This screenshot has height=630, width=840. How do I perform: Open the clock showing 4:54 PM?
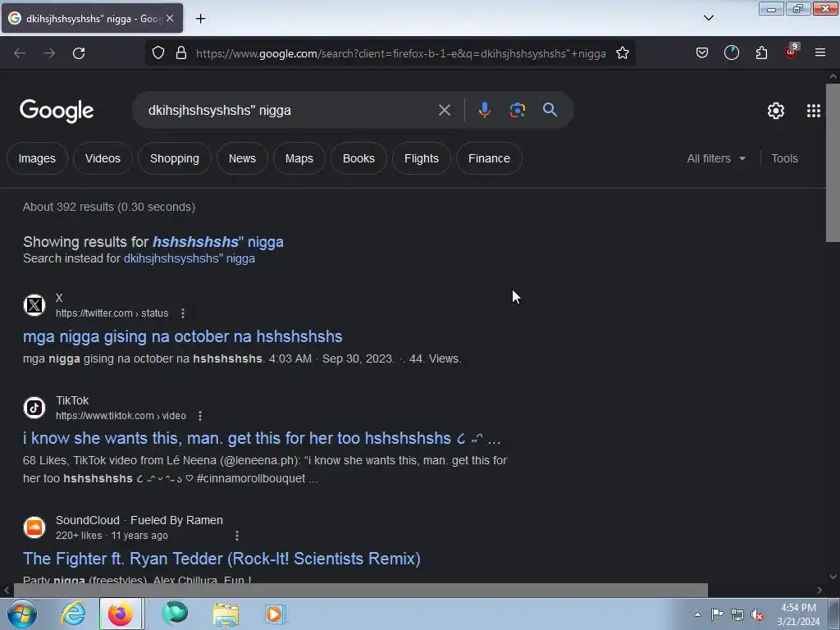798,614
